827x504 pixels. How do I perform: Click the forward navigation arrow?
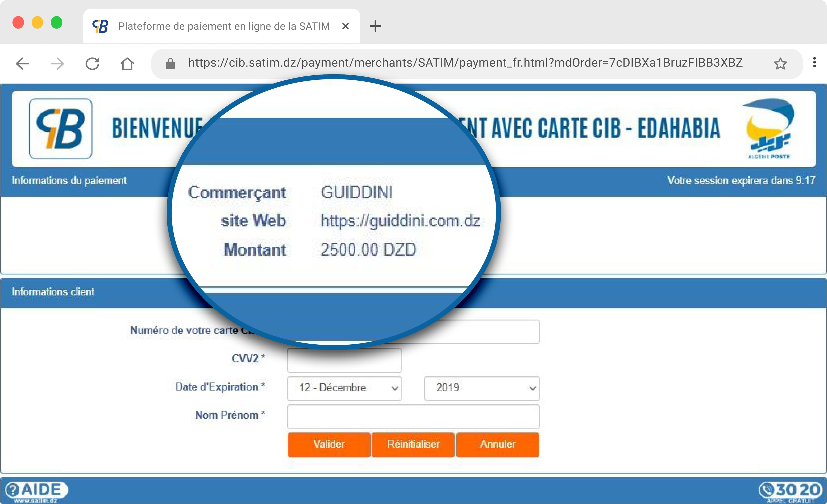tap(57, 63)
